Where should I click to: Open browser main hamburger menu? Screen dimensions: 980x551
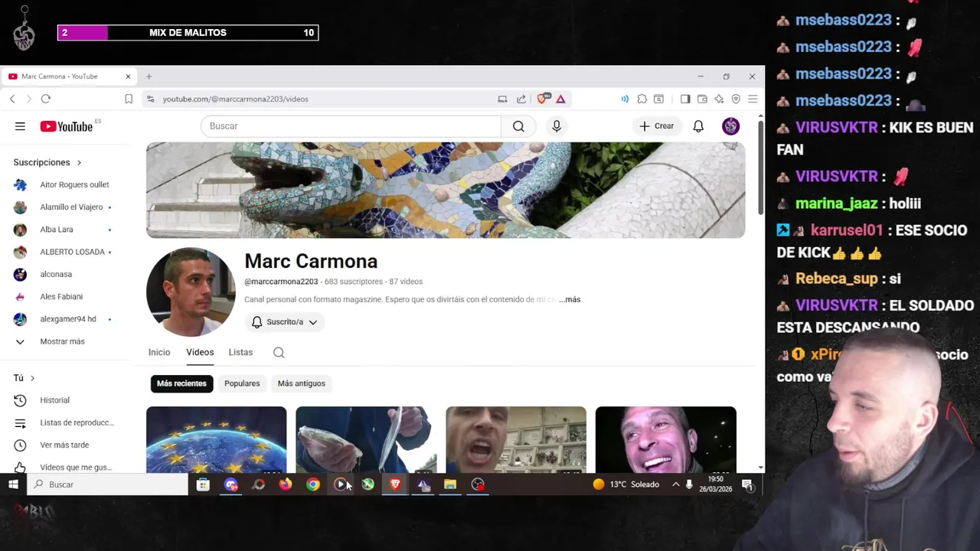753,99
